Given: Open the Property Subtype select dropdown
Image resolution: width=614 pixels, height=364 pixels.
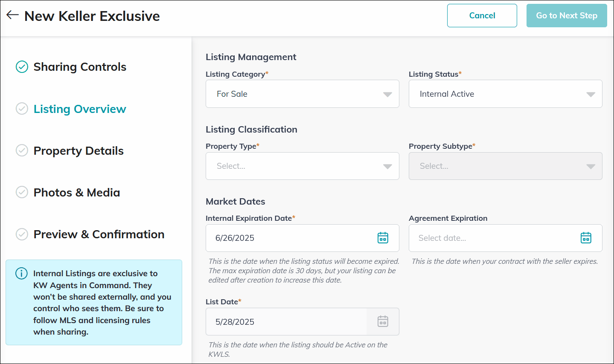Looking at the screenshot, I should click(506, 166).
